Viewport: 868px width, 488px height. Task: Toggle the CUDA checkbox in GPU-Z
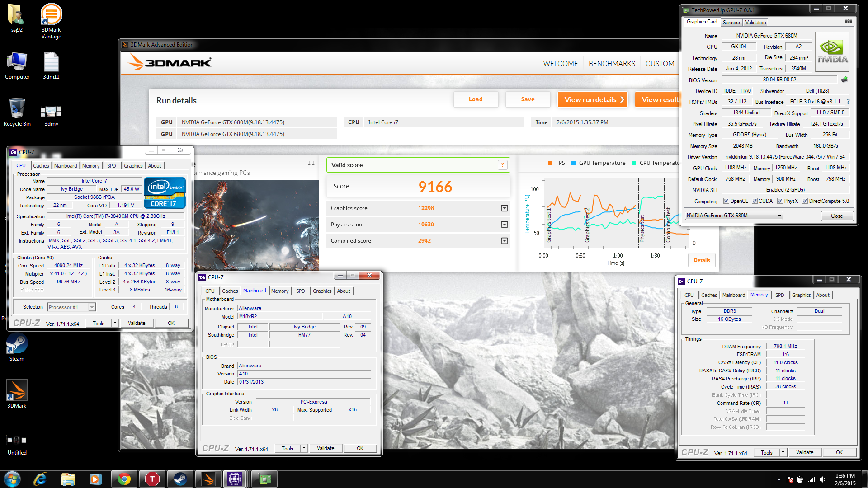coord(755,201)
